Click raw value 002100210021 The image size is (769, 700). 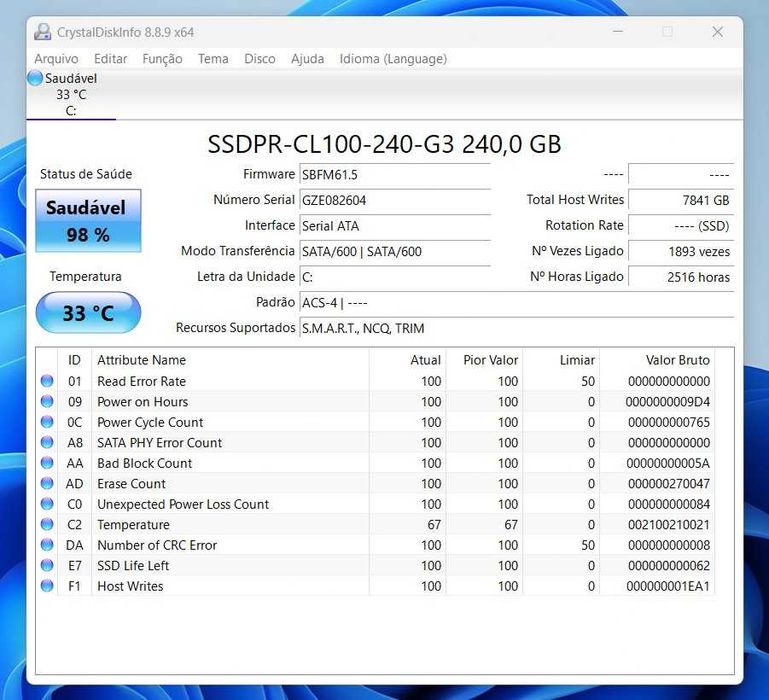tap(669, 525)
